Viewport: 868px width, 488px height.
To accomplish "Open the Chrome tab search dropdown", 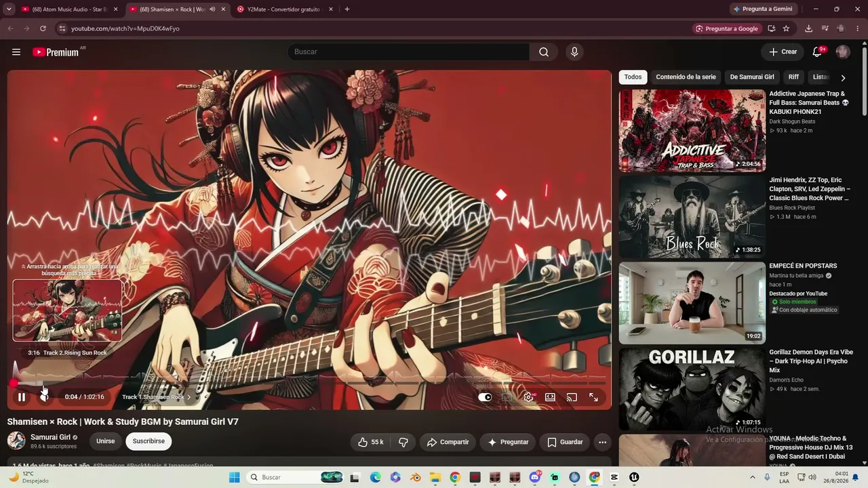I will click(x=9, y=9).
